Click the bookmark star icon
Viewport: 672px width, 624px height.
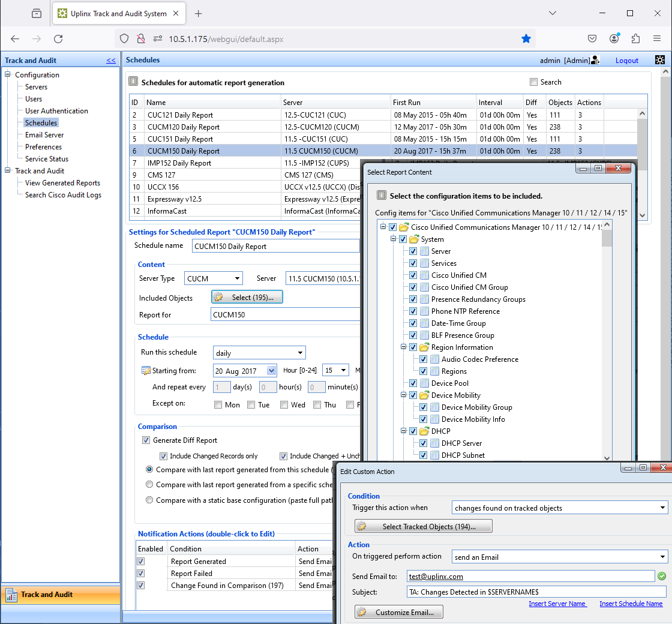[x=526, y=39]
